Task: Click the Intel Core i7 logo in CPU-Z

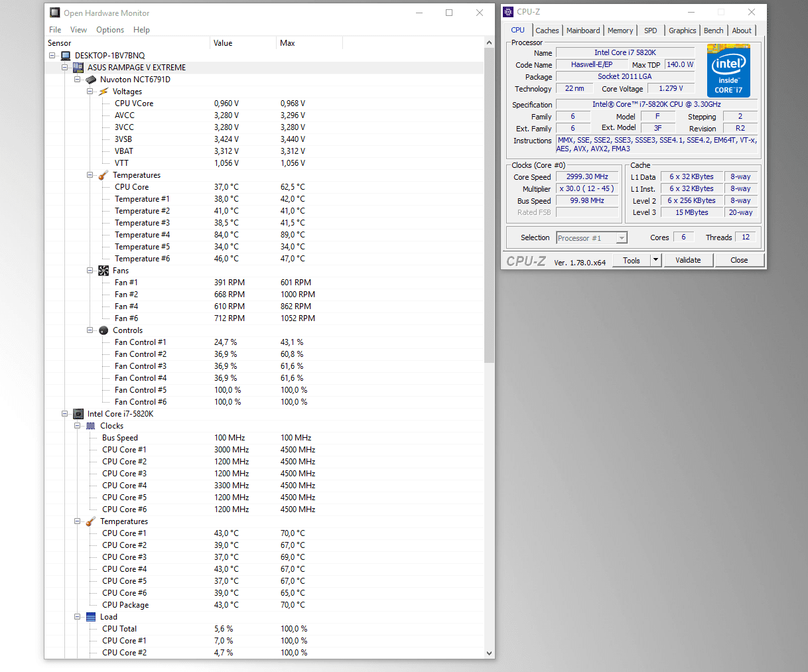Action: coord(728,70)
